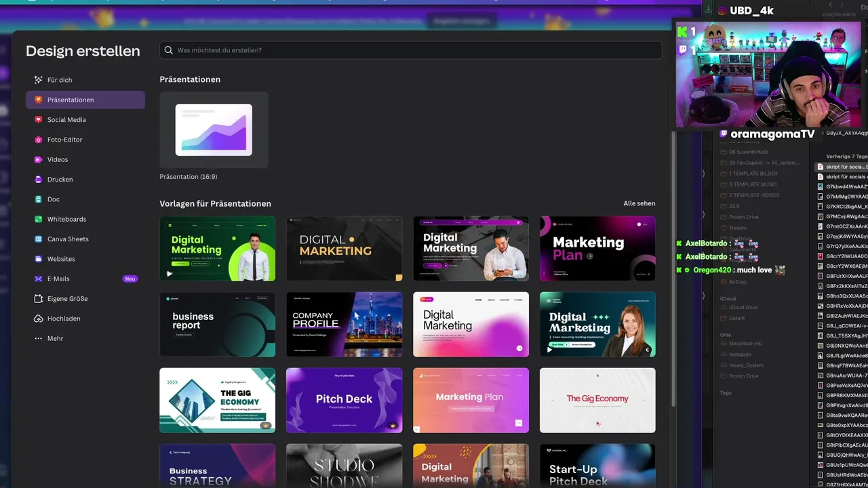This screenshot has width=868, height=488.
Task: Open the Foto-Editor category
Action: point(85,140)
